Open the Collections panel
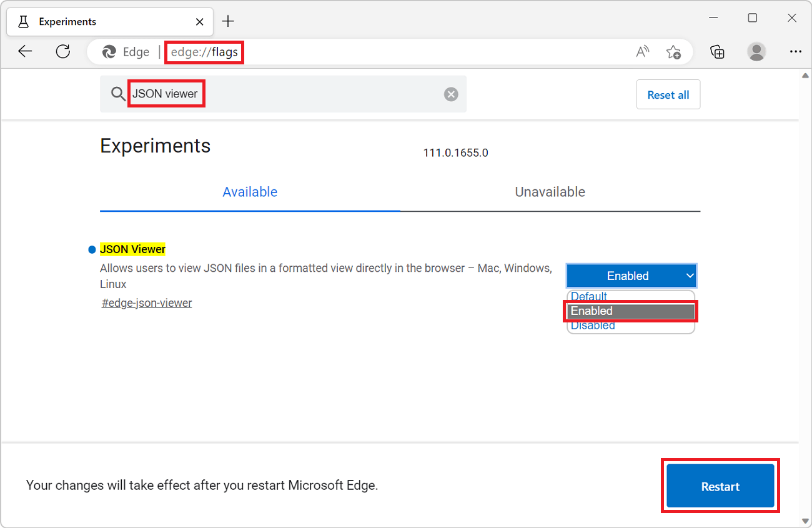Screen dimensions: 812x528 pos(717,52)
